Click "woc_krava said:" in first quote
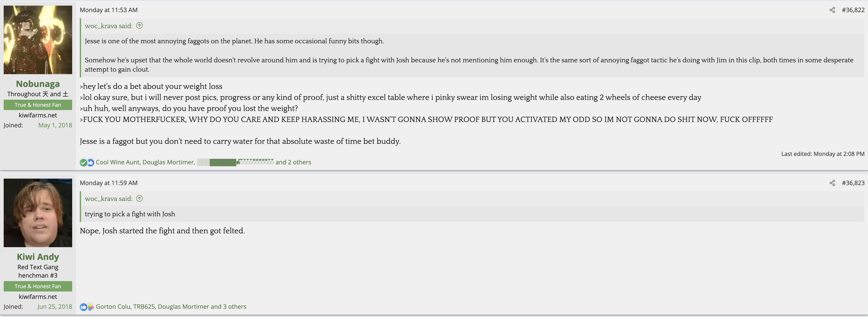The image size is (868, 317). pos(108,26)
